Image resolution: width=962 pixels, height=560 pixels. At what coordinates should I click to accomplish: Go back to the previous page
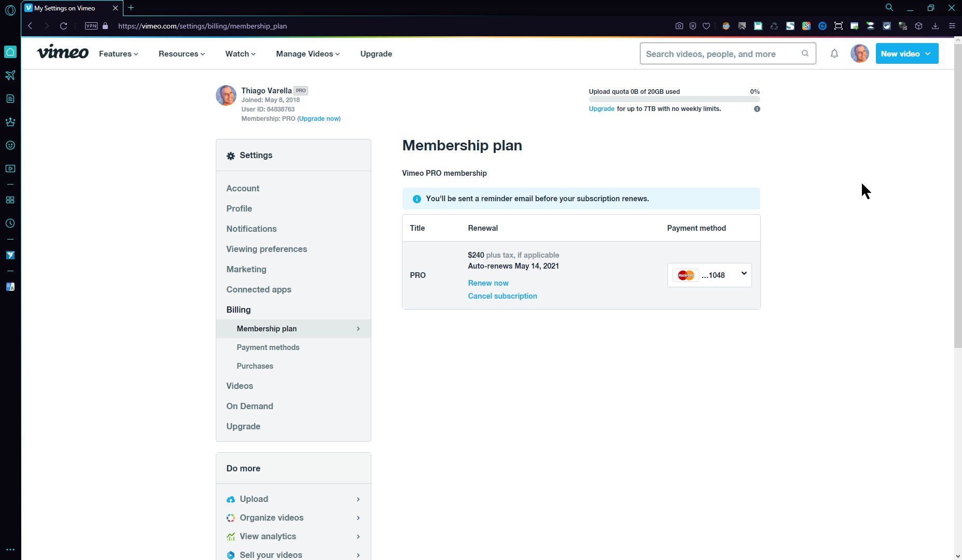tap(30, 26)
